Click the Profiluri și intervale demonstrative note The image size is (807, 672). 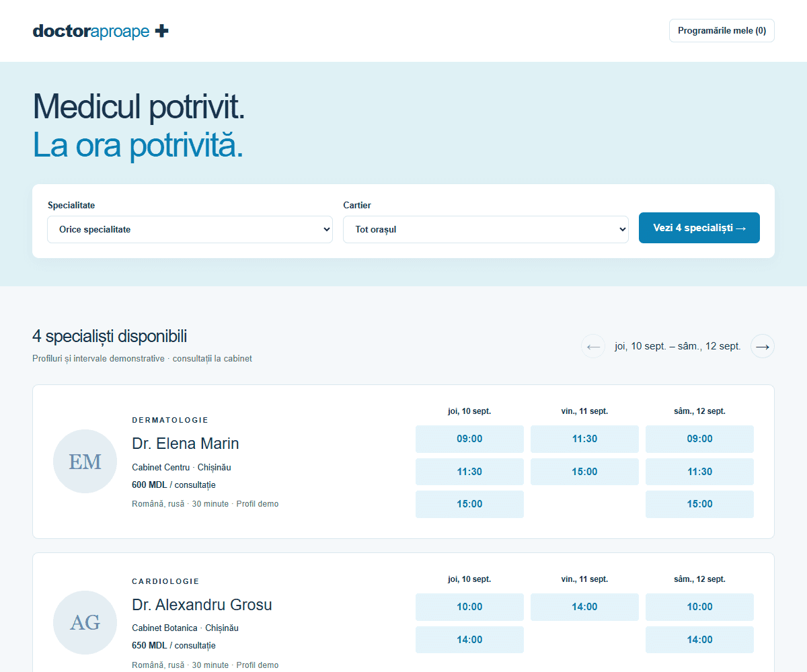(x=142, y=359)
